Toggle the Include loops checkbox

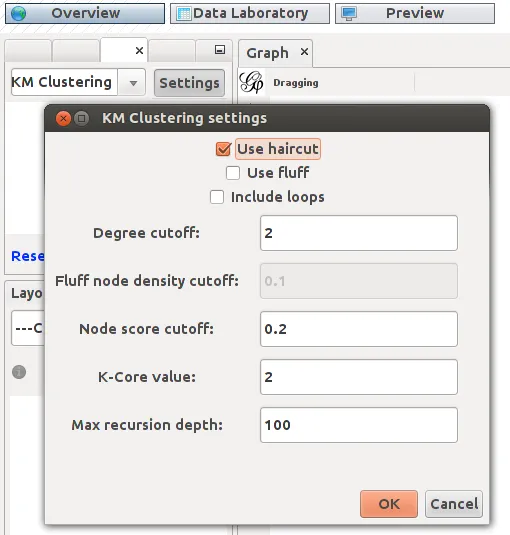pos(217,197)
